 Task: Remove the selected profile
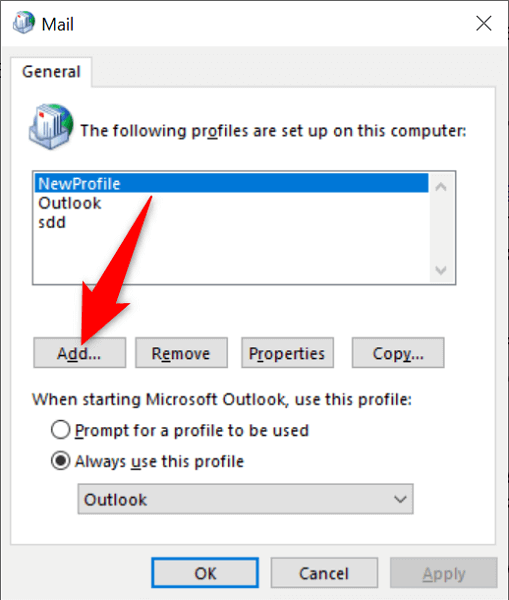(x=181, y=353)
